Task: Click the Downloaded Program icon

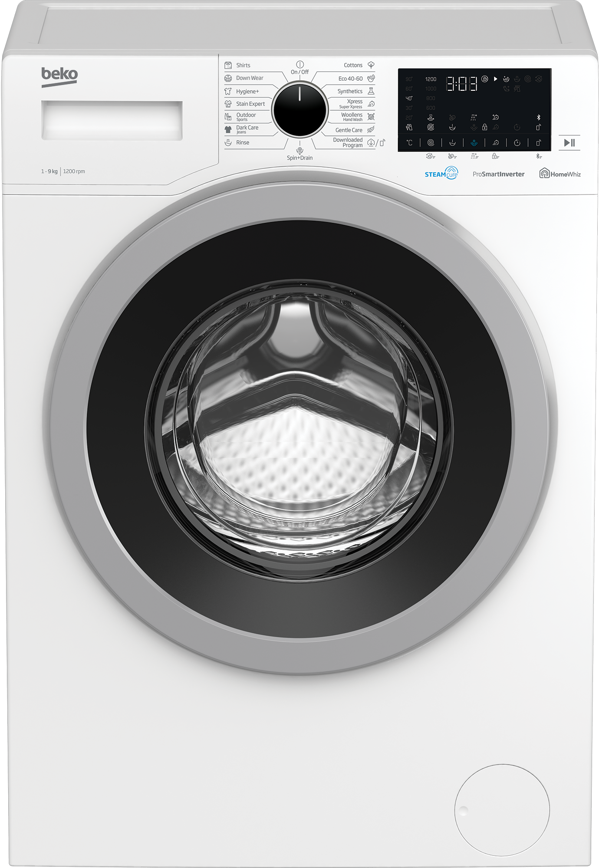Action: [371, 143]
